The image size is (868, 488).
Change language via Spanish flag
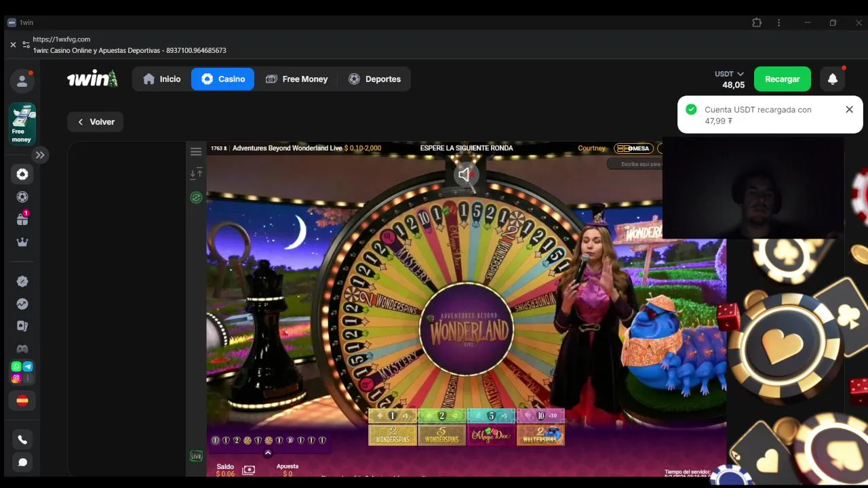point(22,401)
